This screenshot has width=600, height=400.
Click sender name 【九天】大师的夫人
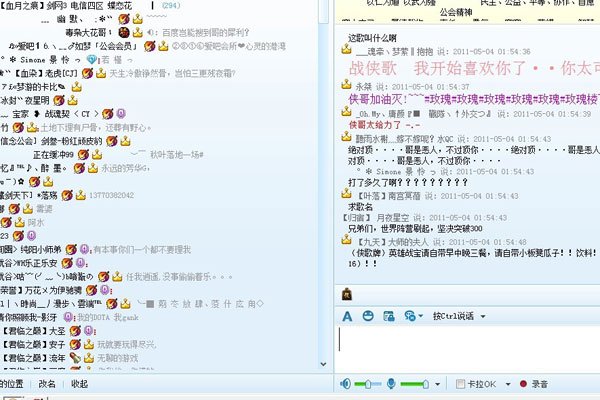tap(393, 242)
